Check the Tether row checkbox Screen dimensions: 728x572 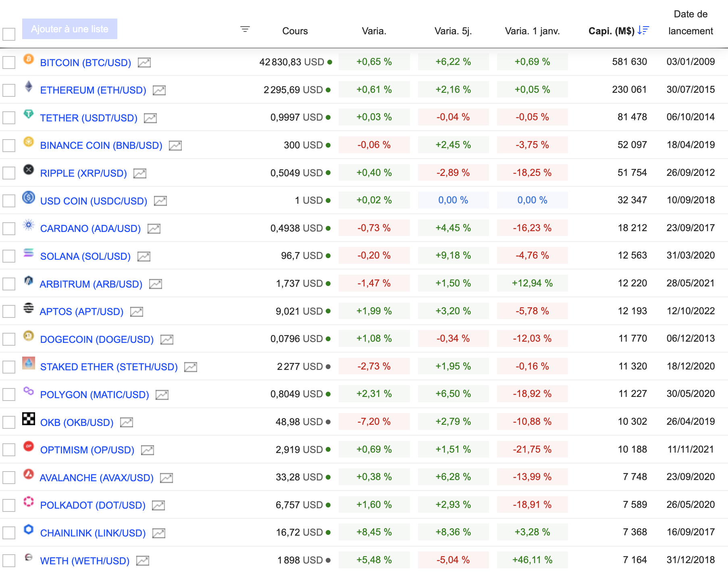pos(9,118)
